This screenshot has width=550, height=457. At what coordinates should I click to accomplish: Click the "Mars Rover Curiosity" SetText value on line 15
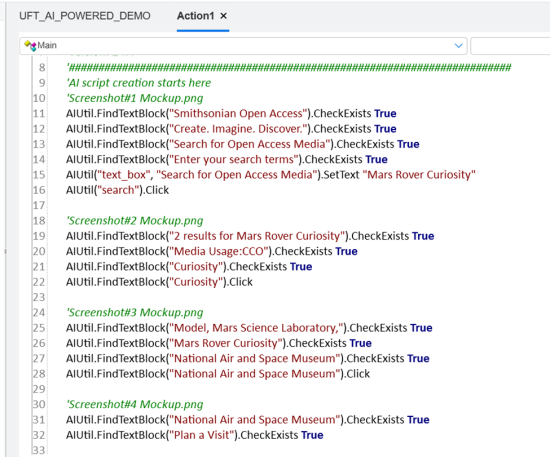pos(419,175)
